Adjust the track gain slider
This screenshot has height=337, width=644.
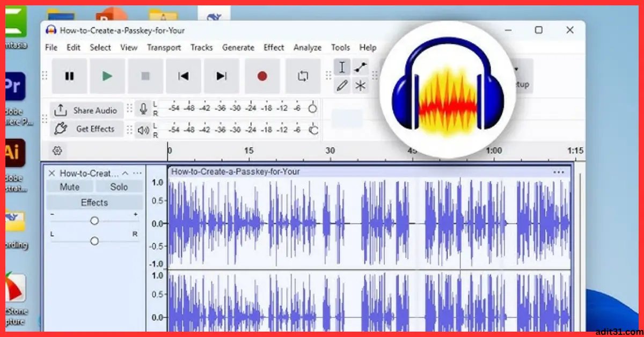(94, 221)
